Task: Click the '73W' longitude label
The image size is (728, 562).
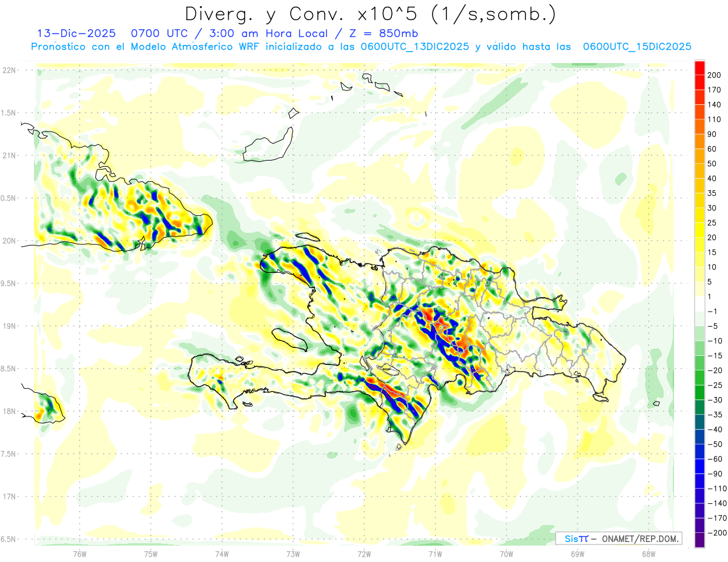Action: tap(293, 553)
